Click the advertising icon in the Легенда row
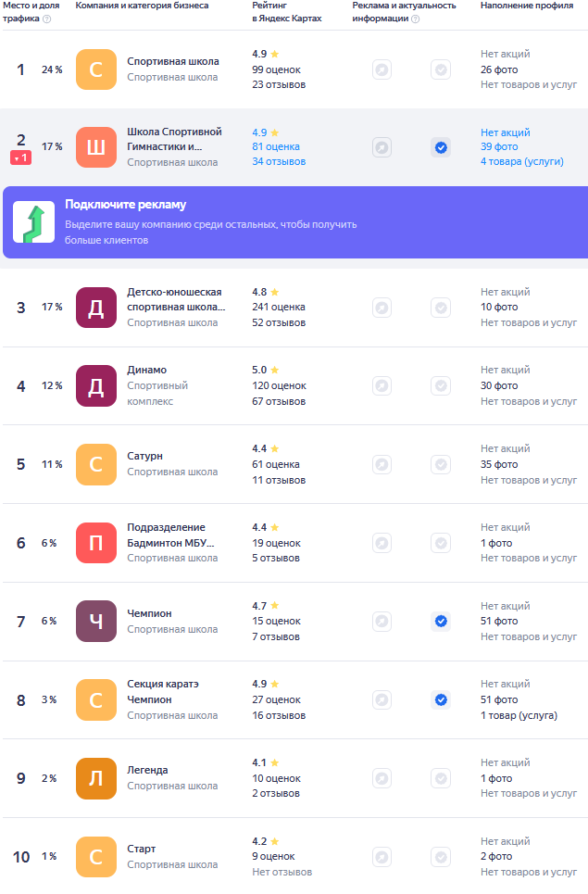 tap(382, 778)
